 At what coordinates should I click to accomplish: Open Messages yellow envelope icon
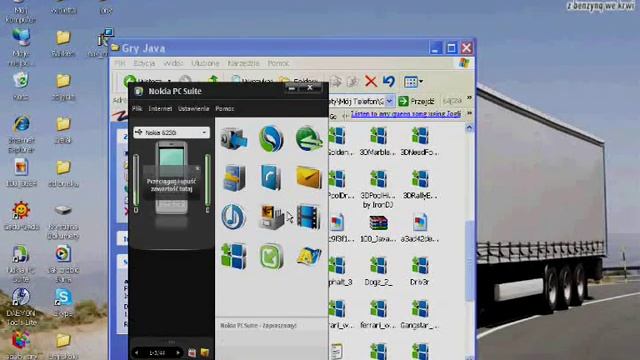309,177
